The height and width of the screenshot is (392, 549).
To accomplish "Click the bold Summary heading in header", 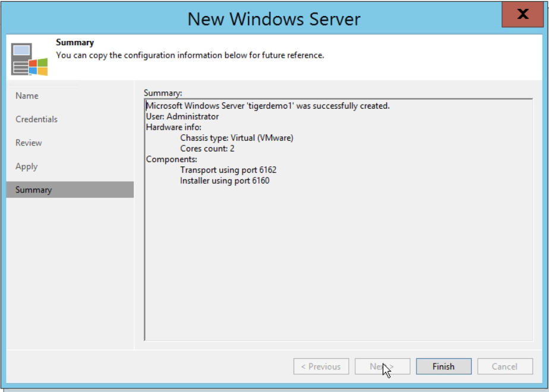I will coord(75,42).
